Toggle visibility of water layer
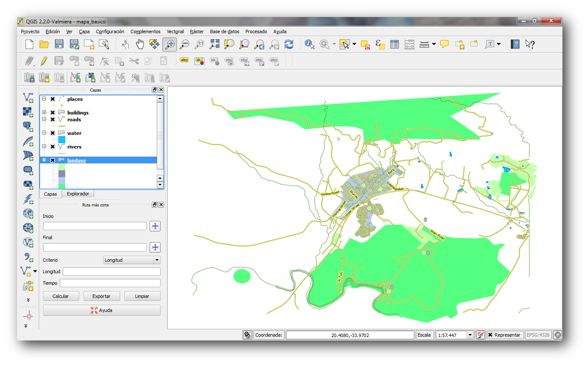 point(52,133)
